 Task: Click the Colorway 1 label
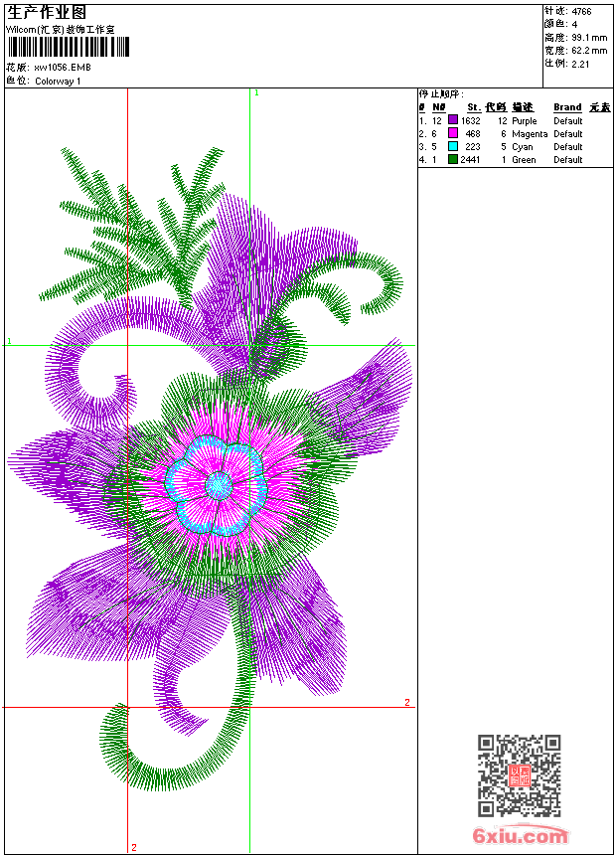(x=58, y=81)
